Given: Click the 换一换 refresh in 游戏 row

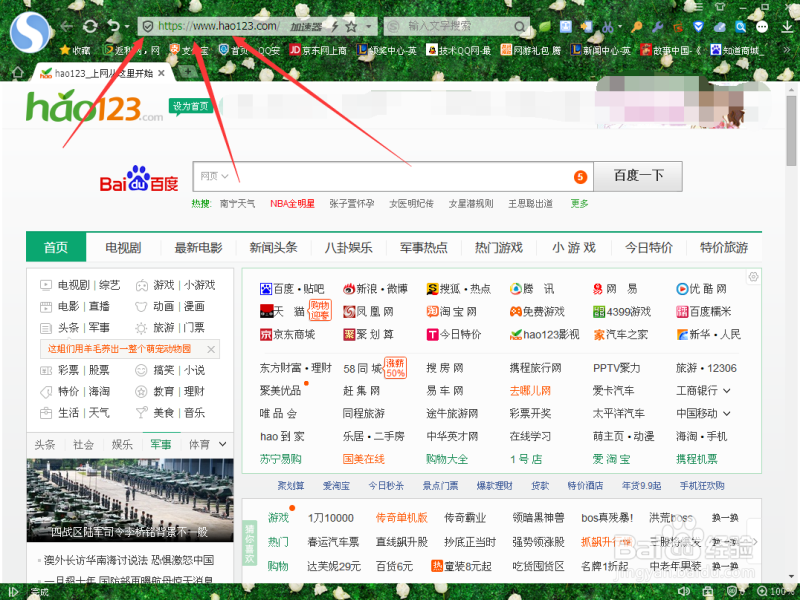Looking at the screenshot, I should (725, 518).
